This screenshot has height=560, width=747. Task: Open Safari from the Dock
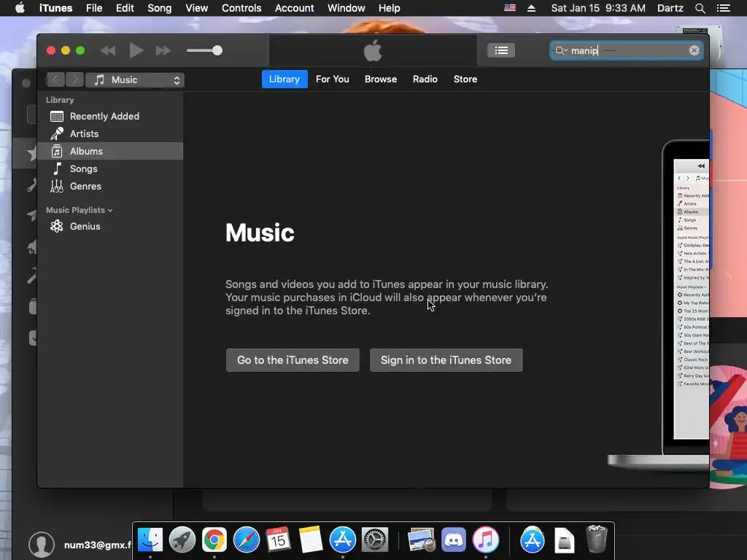247,540
